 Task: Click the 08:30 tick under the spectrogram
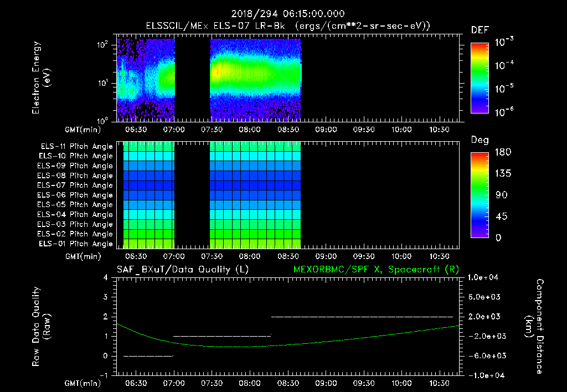288,130
